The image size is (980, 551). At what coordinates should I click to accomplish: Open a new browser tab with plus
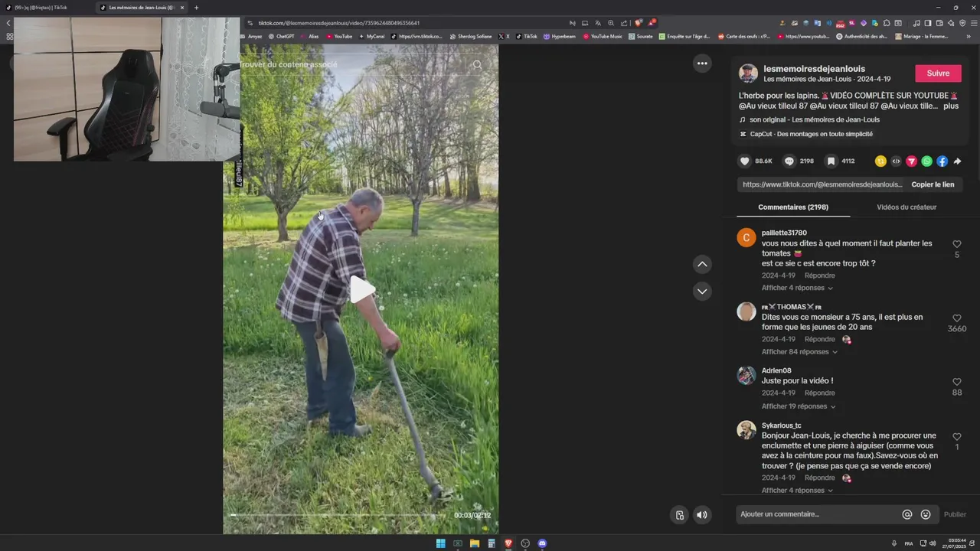tap(196, 8)
